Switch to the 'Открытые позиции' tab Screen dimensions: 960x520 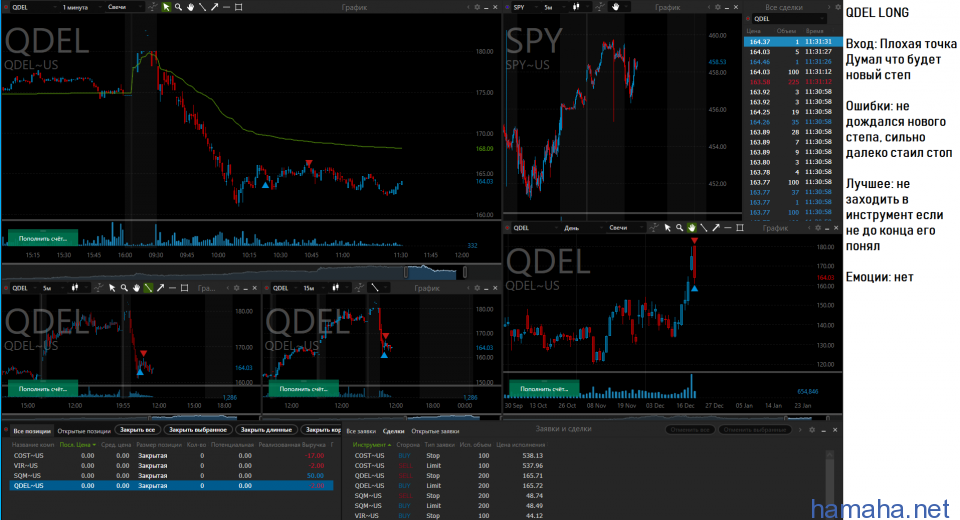(84, 431)
